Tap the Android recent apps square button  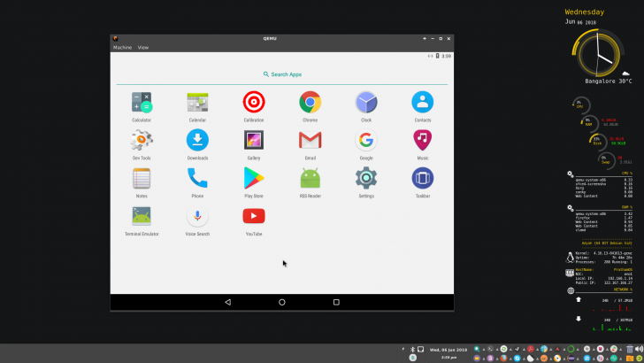tap(336, 302)
